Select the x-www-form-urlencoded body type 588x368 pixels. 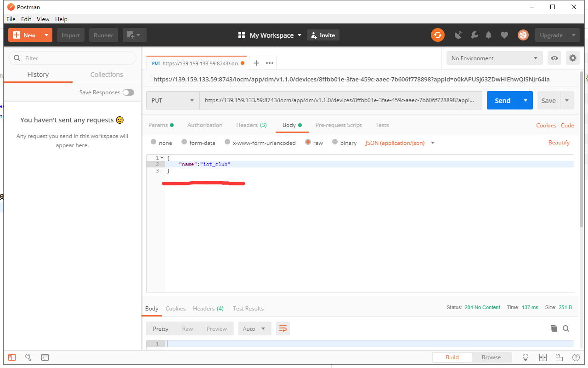[227, 143]
